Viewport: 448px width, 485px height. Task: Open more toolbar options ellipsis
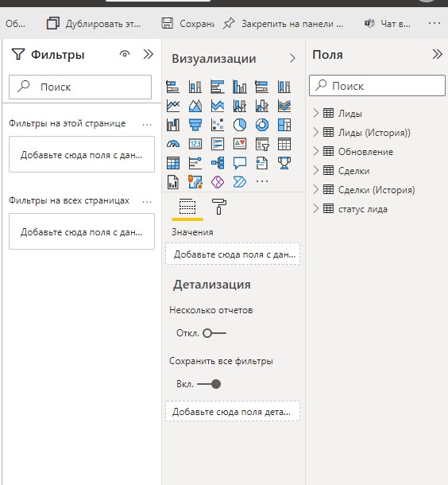coord(434,23)
